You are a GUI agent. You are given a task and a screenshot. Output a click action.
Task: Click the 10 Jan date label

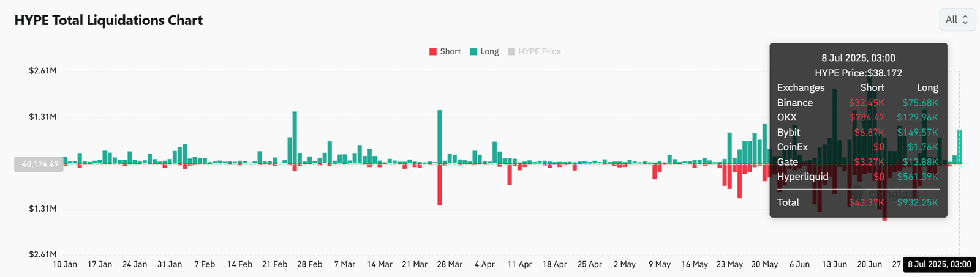(65, 264)
